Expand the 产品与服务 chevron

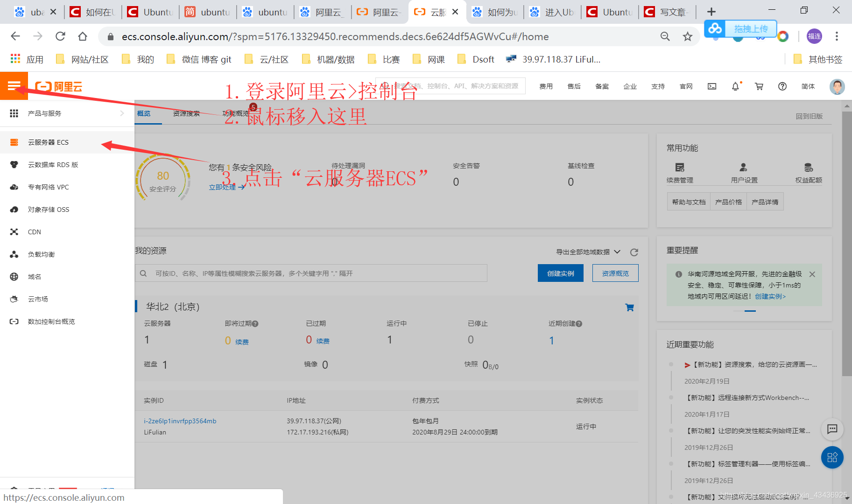coord(122,113)
